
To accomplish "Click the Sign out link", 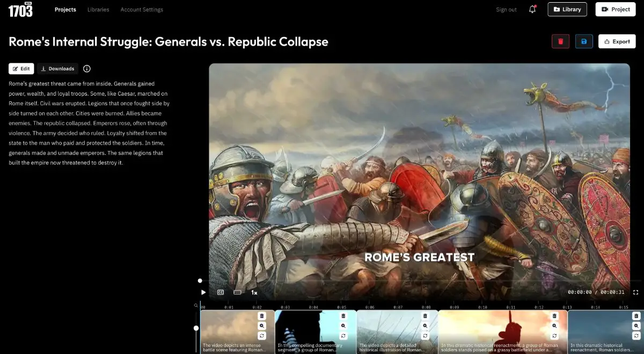I will 506,10.
